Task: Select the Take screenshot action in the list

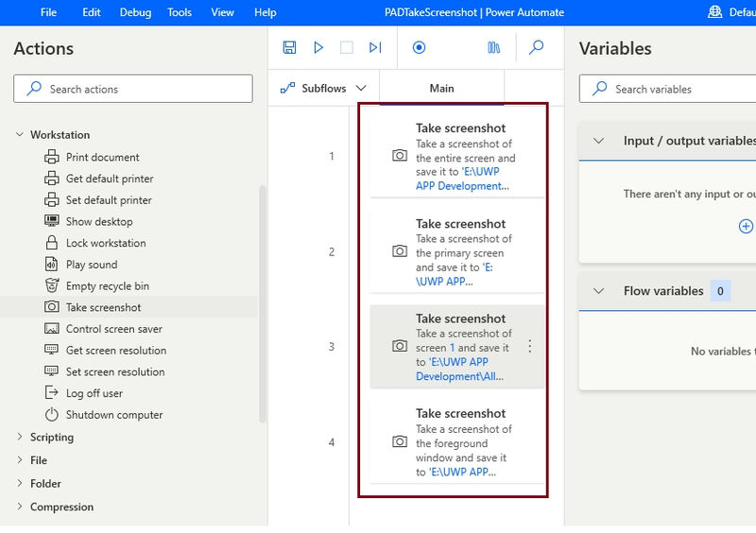Action: click(103, 307)
